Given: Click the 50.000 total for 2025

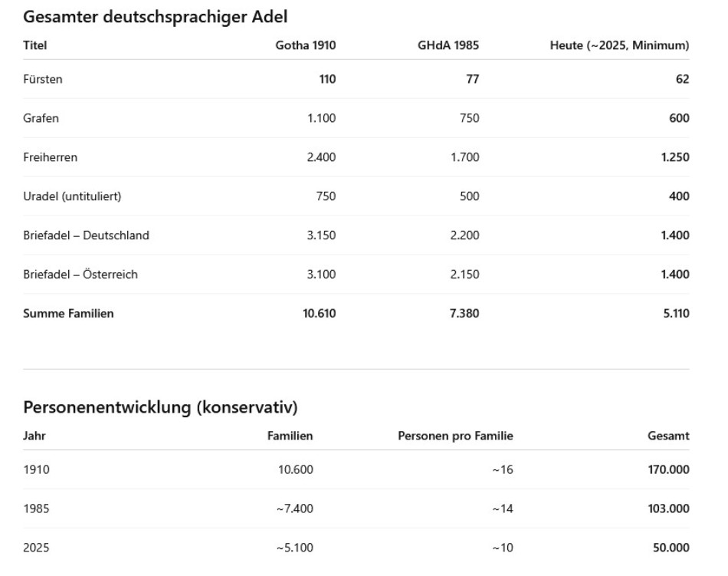Looking at the screenshot, I should click(671, 548).
